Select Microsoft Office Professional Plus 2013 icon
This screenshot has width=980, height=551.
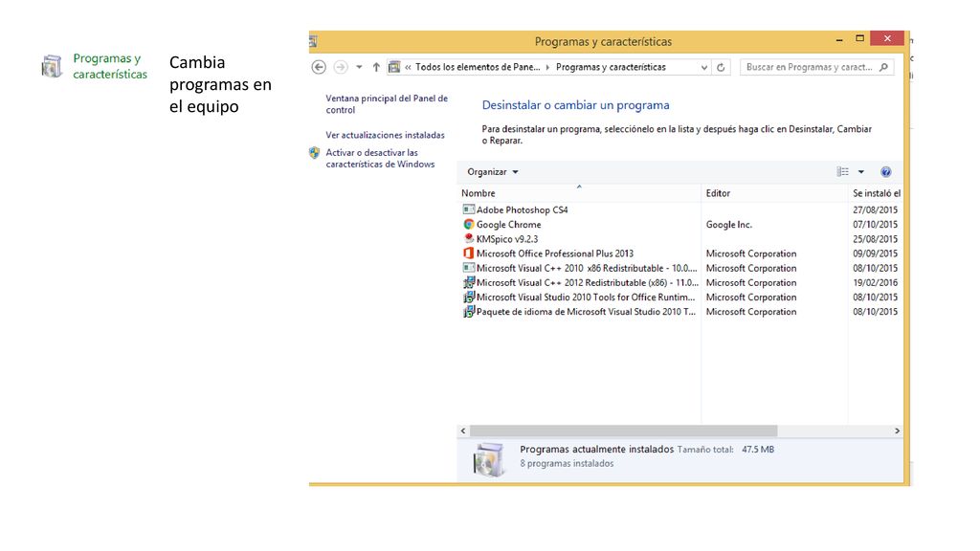(468, 253)
